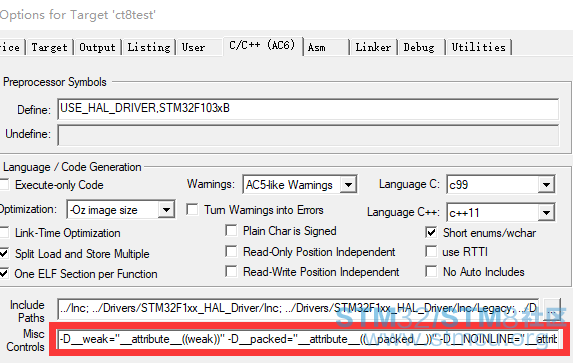Screen dimensions: 573x363
Task: Enable Turn Warnings into Errors
Action: (x=192, y=210)
